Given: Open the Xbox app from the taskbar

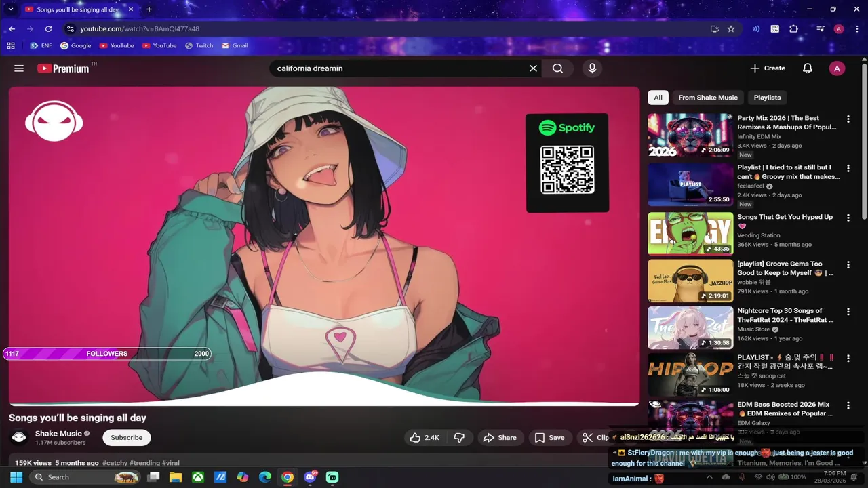Looking at the screenshot, I should click(x=197, y=477).
